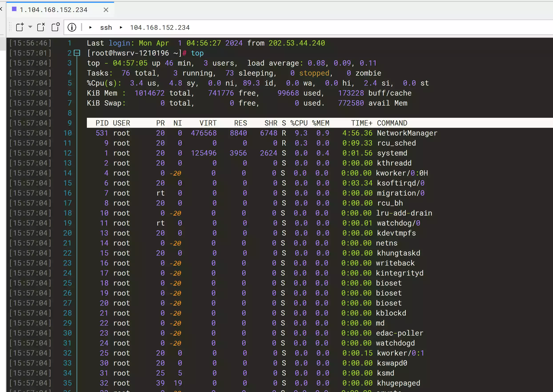Viewport: 553px width, 392px height.
Task: Click the edac-poller process name
Action: [399, 333]
